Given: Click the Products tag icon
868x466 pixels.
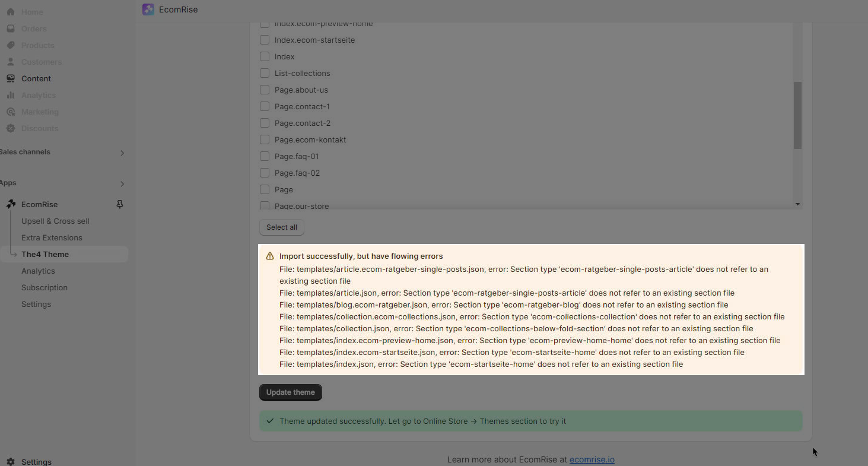Looking at the screenshot, I should (x=11, y=45).
